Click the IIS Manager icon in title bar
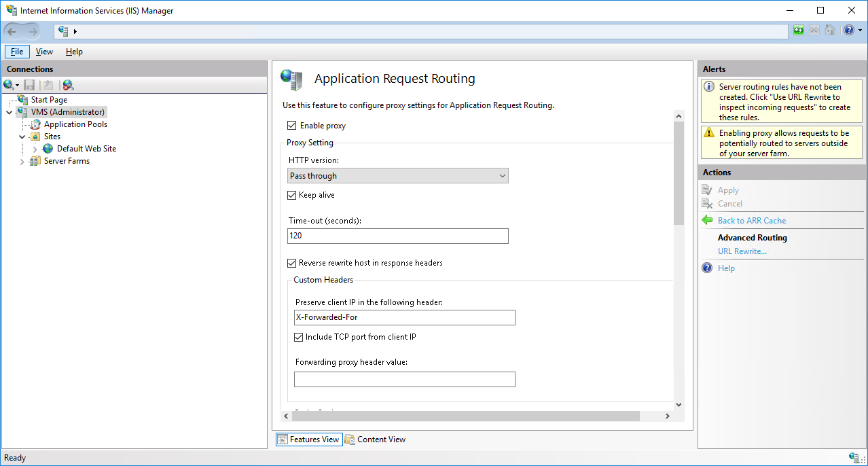The width and height of the screenshot is (868, 466). click(12, 10)
